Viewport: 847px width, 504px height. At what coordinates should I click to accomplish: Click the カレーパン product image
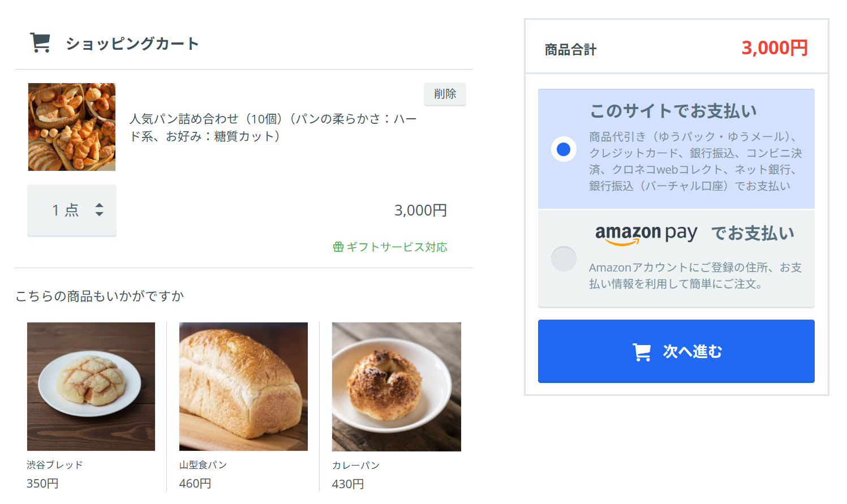(x=396, y=386)
